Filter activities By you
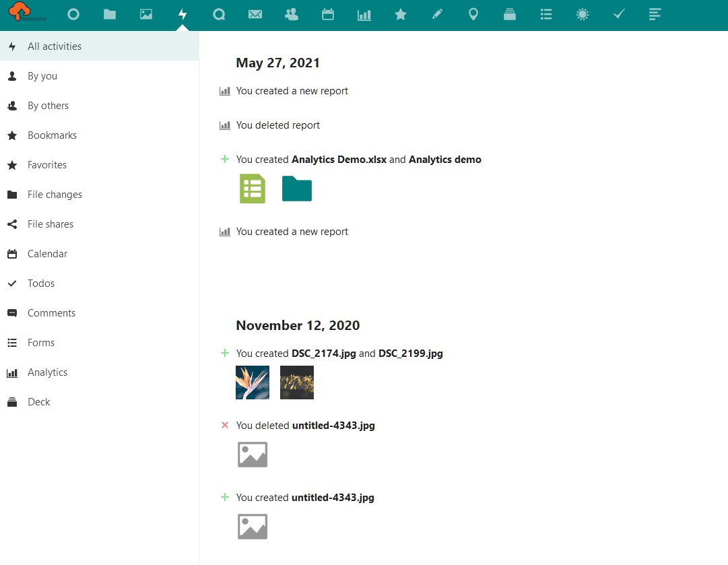 point(100,75)
